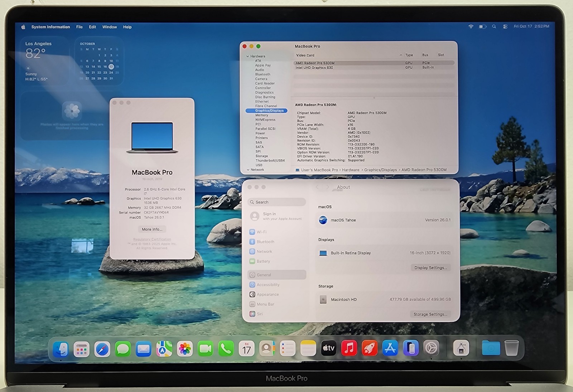The image size is (573, 392).
Task: Select Thunderbolt/USB4 in Hardware list
Action: [x=270, y=161]
